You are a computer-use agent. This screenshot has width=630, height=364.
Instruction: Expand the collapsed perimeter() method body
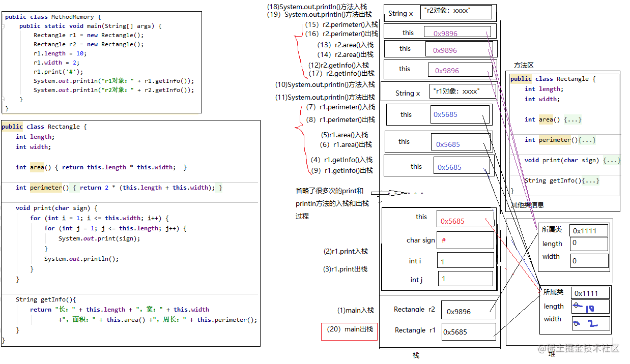point(587,140)
